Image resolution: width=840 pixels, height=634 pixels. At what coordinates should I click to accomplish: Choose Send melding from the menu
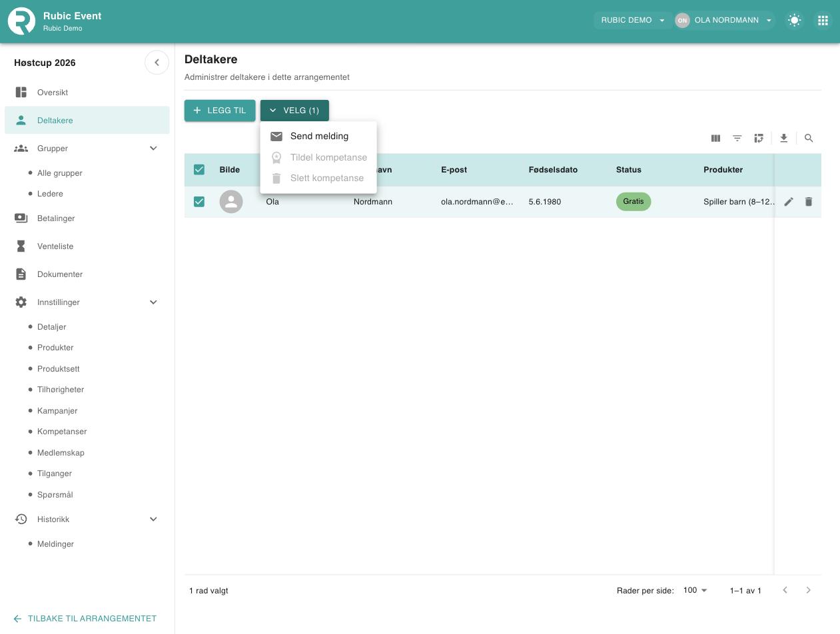point(318,137)
